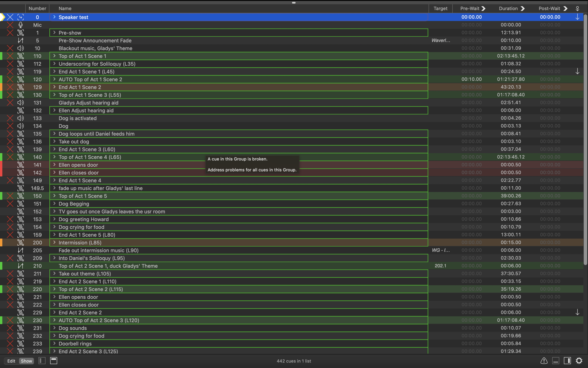Click the vertical scrollbar of cue list

tap(585, 139)
